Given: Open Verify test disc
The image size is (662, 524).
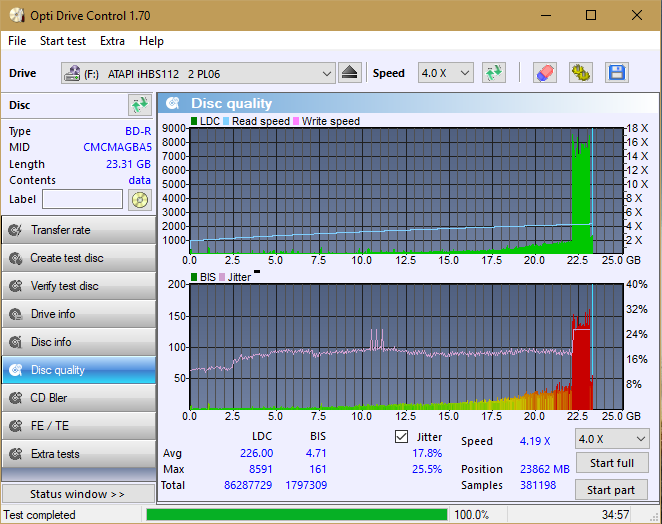Looking at the screenshot, I should coord(79,286).
